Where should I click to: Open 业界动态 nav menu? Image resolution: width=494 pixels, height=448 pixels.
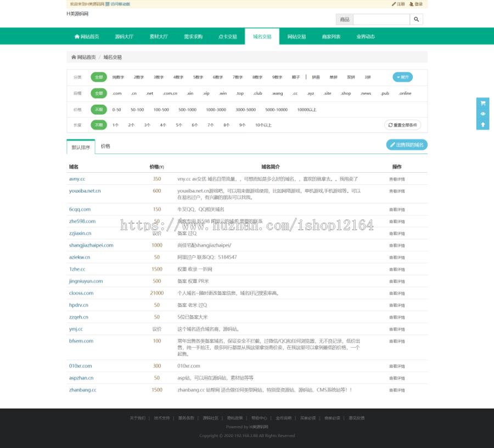[366, 37]
